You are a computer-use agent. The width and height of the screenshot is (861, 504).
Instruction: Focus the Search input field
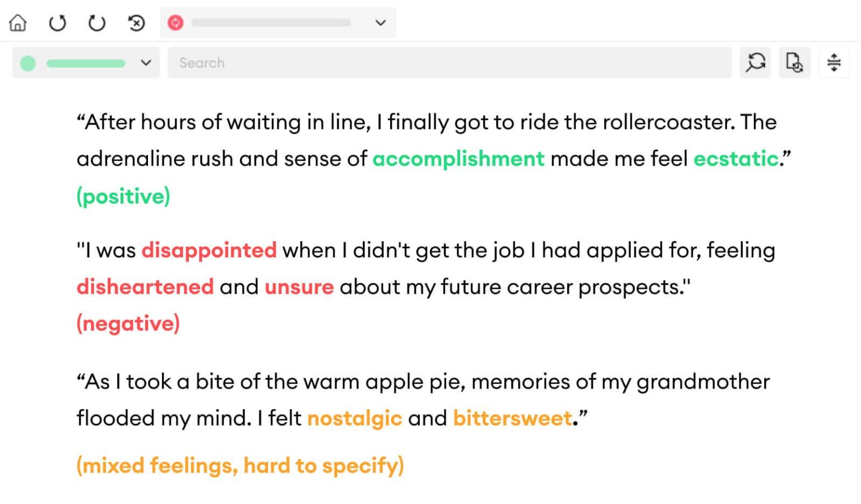tap(450, 63)
